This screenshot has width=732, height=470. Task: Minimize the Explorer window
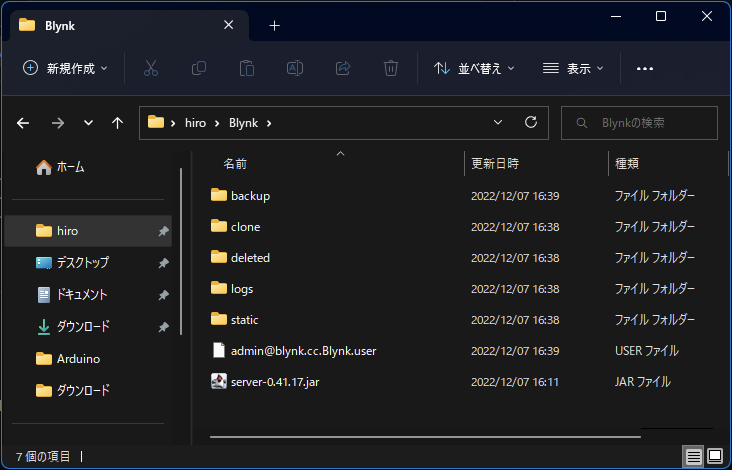[x=616, y=17]
